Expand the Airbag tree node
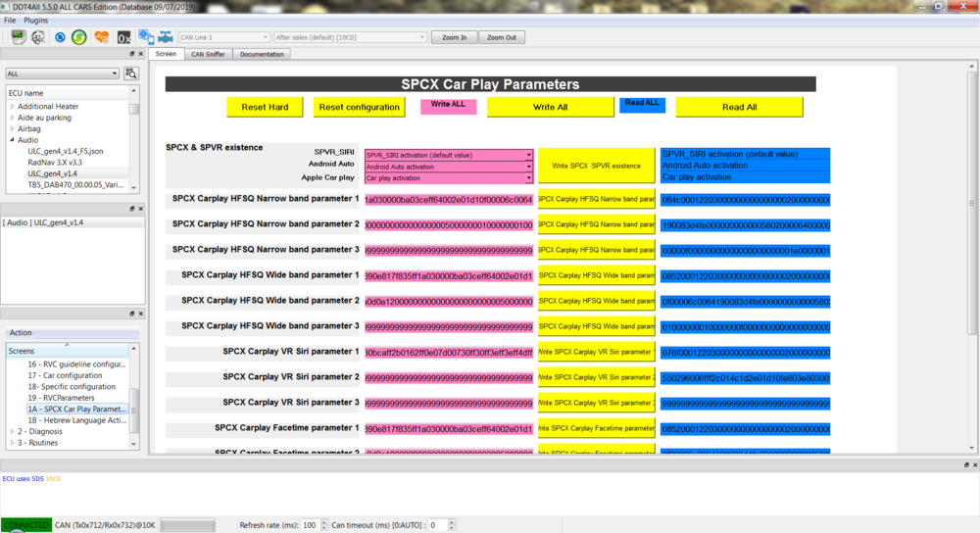Screen dimensions: 980x533 pyautogui.click(x=12, y=128)
